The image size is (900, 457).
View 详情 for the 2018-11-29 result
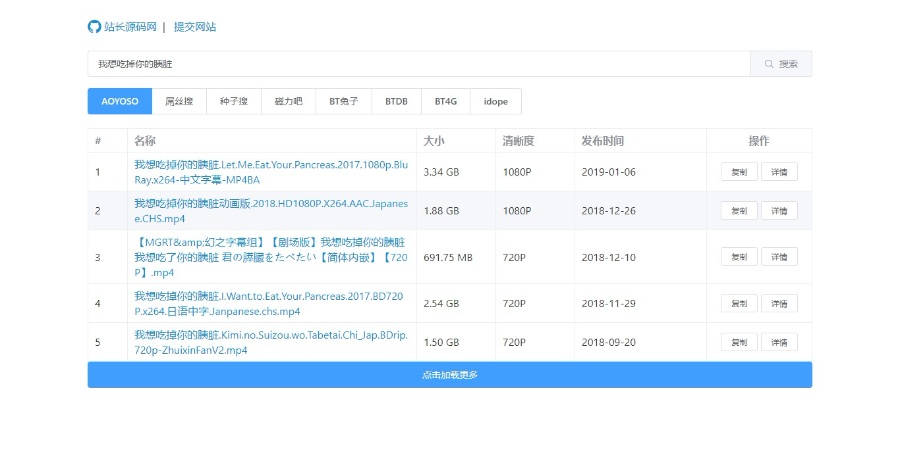click(779, 303)
